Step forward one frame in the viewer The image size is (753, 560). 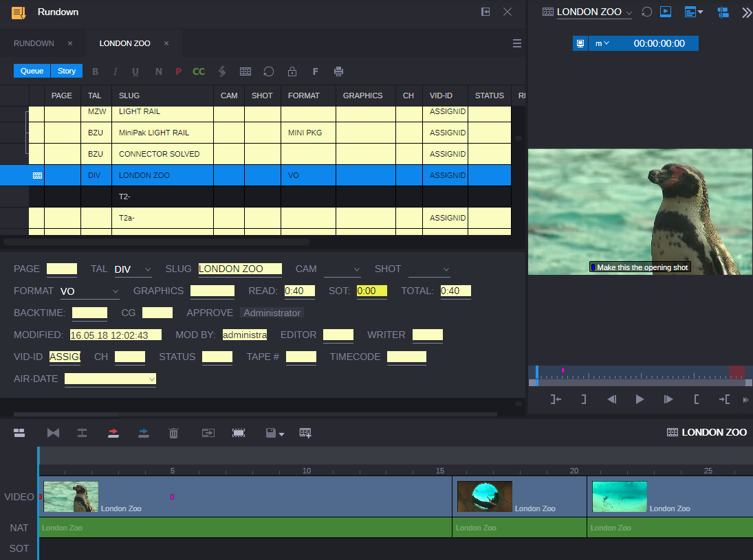[668, 399]
